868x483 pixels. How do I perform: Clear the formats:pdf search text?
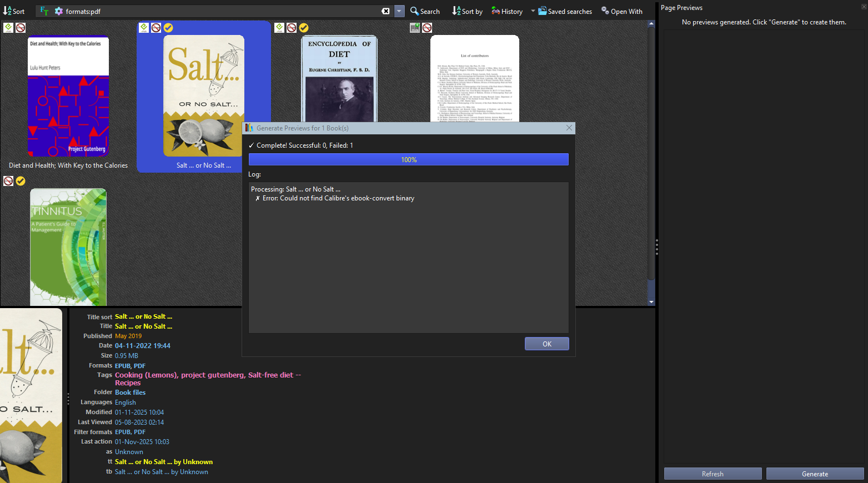tap(385, 11)
